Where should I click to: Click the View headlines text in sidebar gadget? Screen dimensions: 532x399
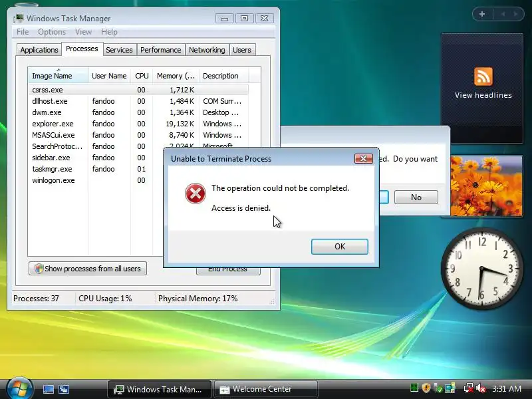[x=483, y=95]
